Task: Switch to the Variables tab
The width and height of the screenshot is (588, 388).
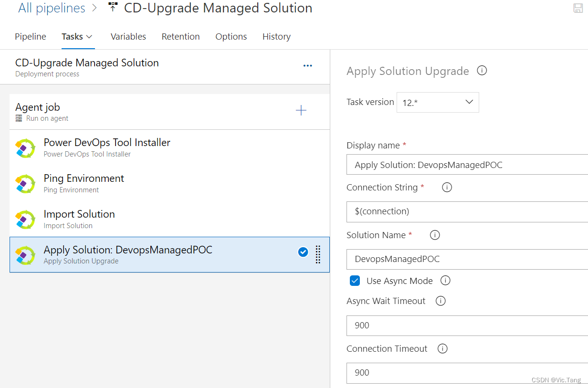Action: coord(128,36)
